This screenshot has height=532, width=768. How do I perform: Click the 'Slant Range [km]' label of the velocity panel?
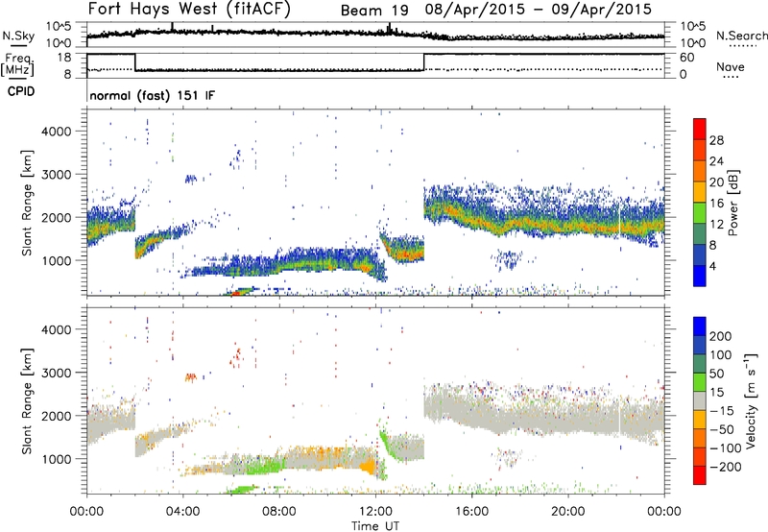pyautogui.click(x=27, y=400)
